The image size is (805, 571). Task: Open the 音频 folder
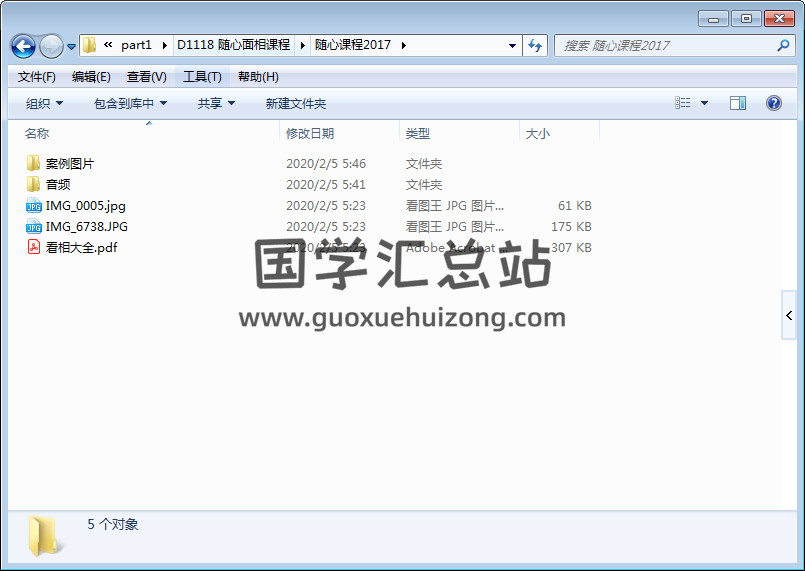58,185
